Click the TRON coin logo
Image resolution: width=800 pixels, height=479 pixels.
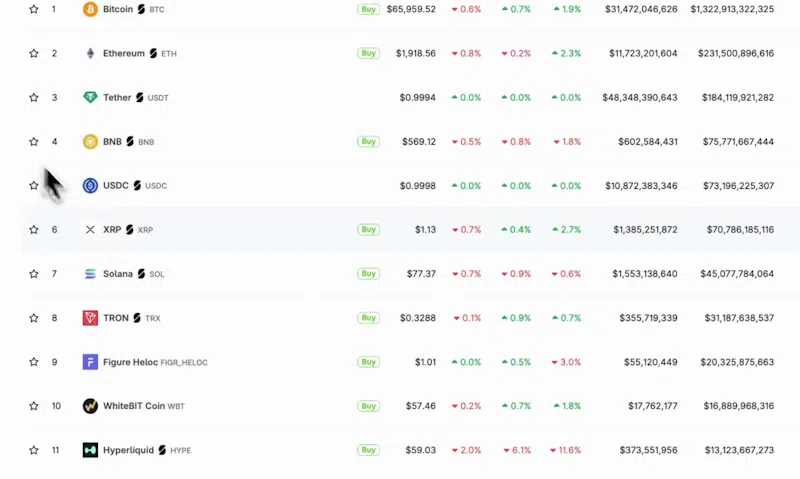point(90,318)
